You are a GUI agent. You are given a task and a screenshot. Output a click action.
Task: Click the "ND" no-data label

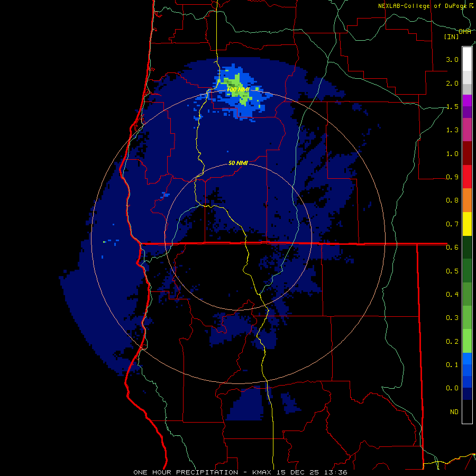(x=454, y=411)
